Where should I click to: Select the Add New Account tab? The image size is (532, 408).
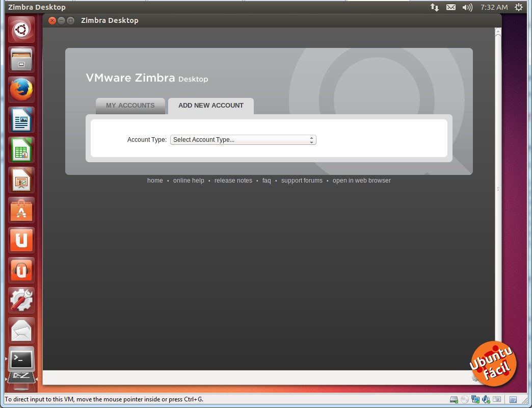click(x=211, y=106)
